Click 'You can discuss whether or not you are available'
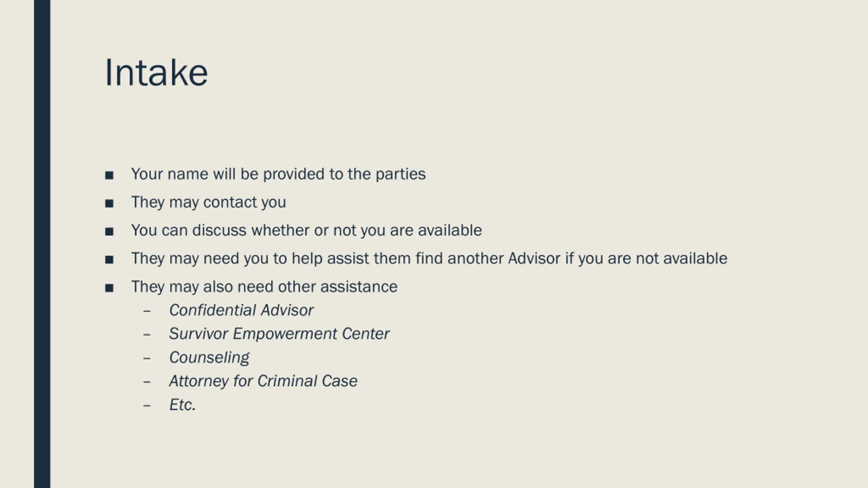The image size is (868, 488). pos(306,230)
